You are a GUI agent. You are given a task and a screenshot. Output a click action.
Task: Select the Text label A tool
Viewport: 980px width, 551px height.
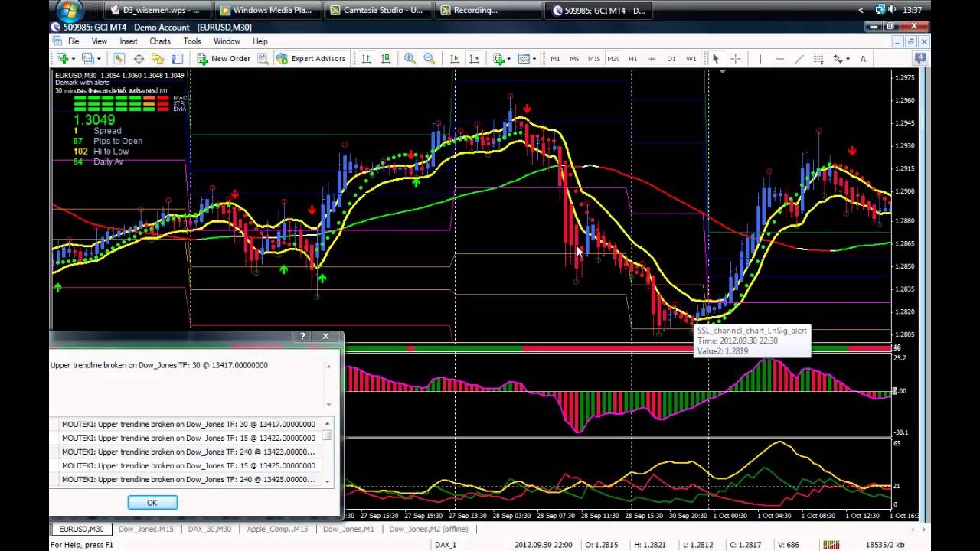click(863, 59)
